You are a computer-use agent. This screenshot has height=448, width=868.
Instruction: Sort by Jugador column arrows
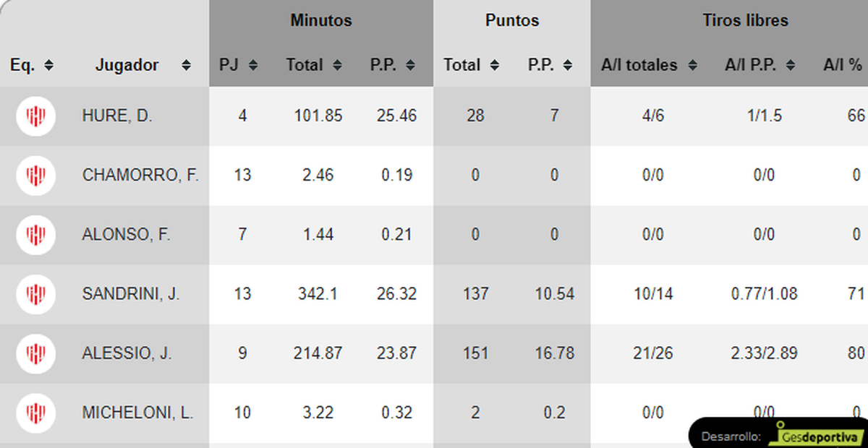tap(186, 65)
